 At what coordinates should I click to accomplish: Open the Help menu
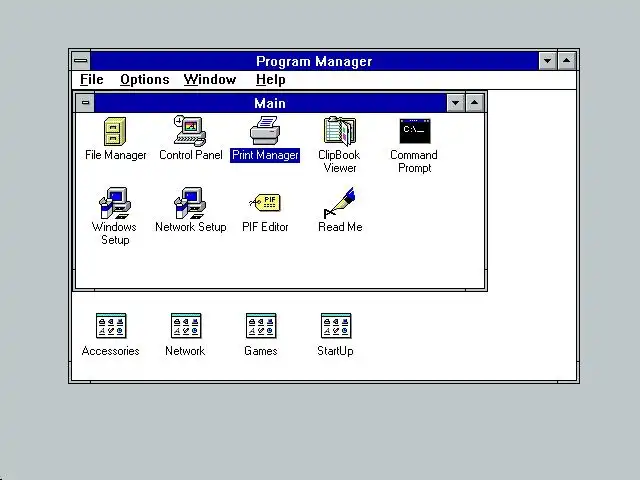click(x=270, y=79)
